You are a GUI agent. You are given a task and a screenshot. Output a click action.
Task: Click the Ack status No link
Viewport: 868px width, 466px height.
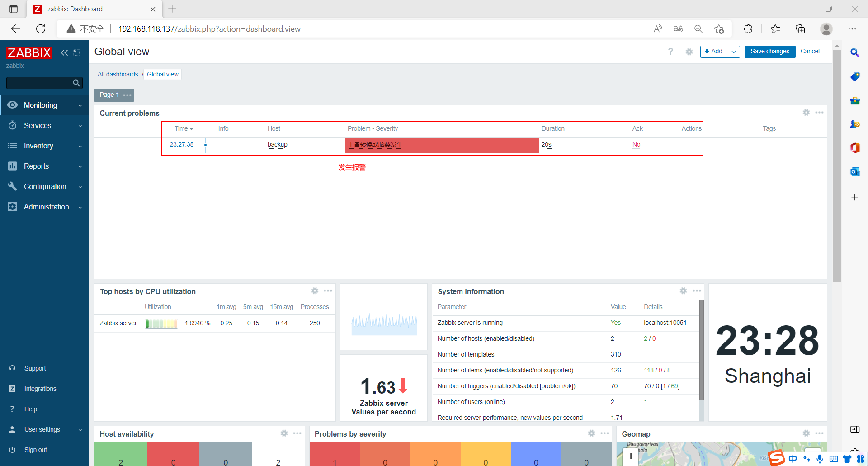[636, 144]
